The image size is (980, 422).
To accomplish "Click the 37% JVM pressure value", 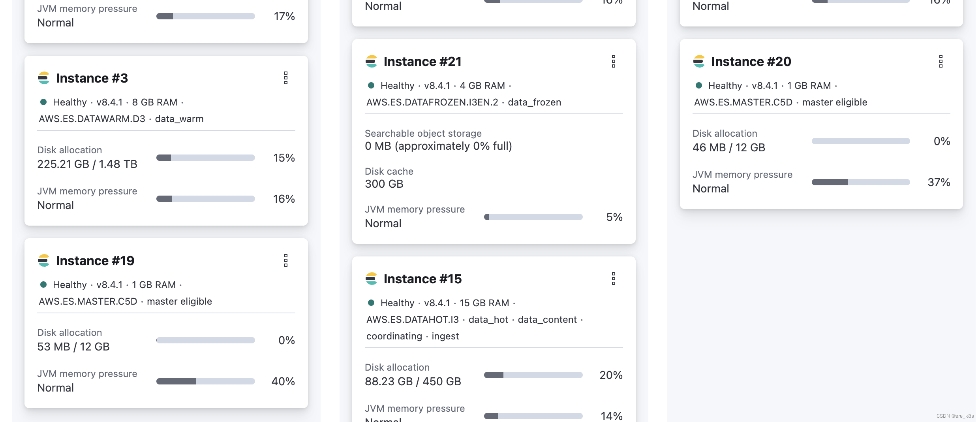I will tap(939, 183).
